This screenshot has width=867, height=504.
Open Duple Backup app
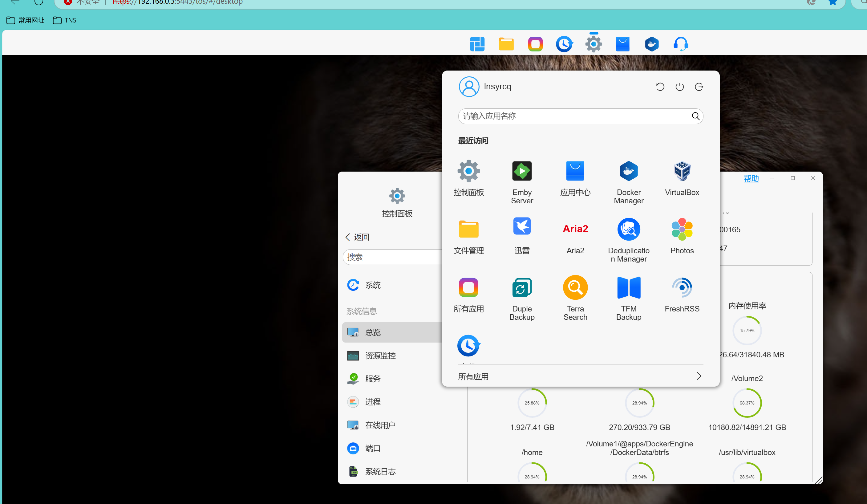(521, 287)
